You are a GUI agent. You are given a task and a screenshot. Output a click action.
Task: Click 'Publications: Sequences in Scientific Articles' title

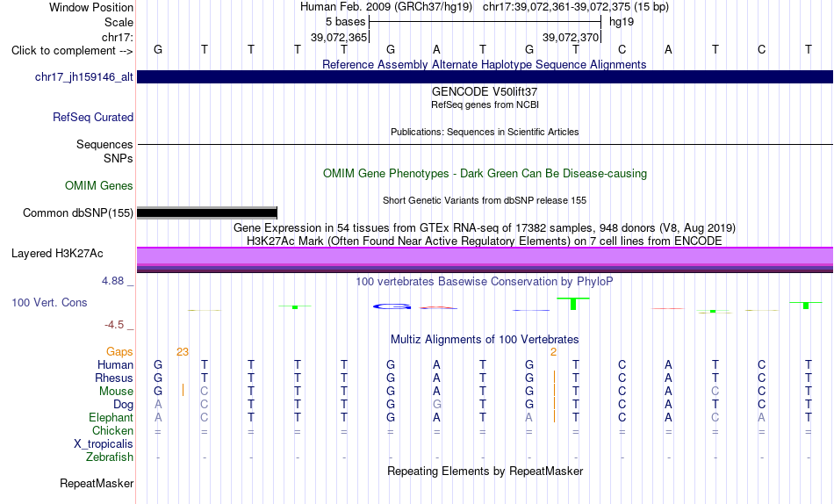tap(485, 132)
